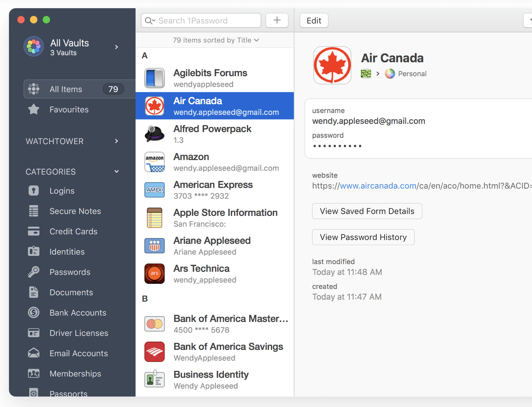Select the Apple Store Information entry

pyautogui.click(x=215, y=218)
